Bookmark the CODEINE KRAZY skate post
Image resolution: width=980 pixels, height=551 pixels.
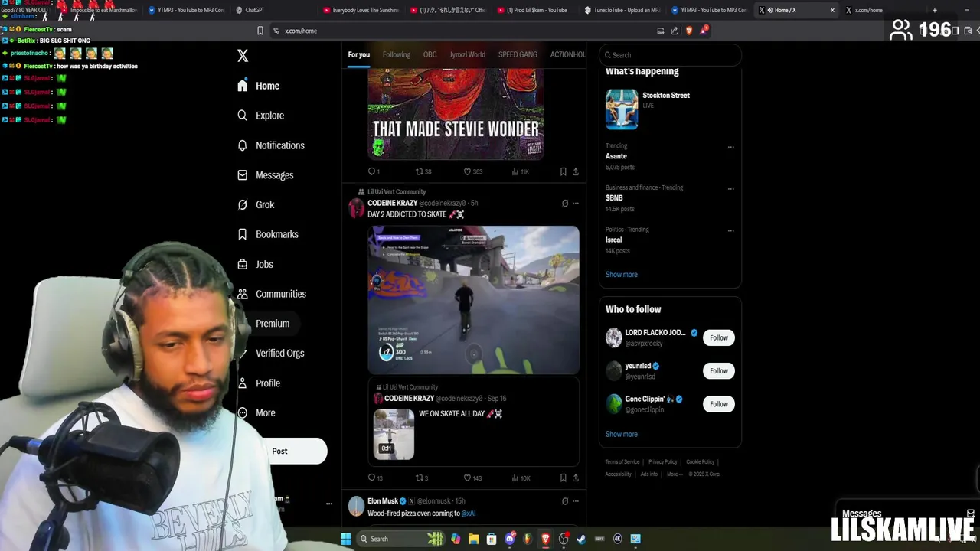coord(563,478)
